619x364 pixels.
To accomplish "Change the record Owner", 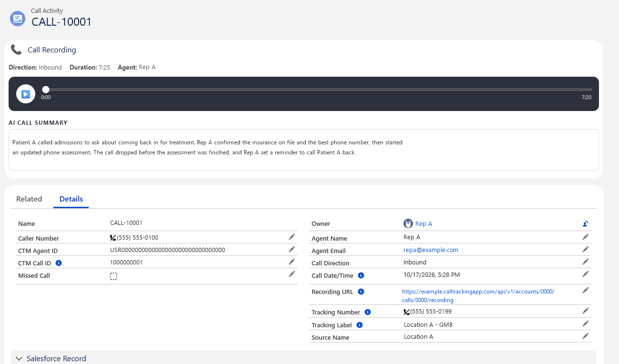I will (586, 223).
